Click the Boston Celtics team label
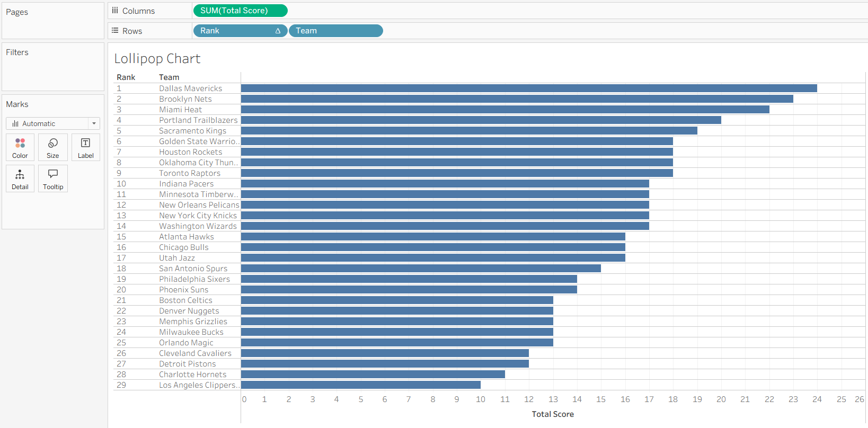This screenshot has height=428, width=868. 185,300
